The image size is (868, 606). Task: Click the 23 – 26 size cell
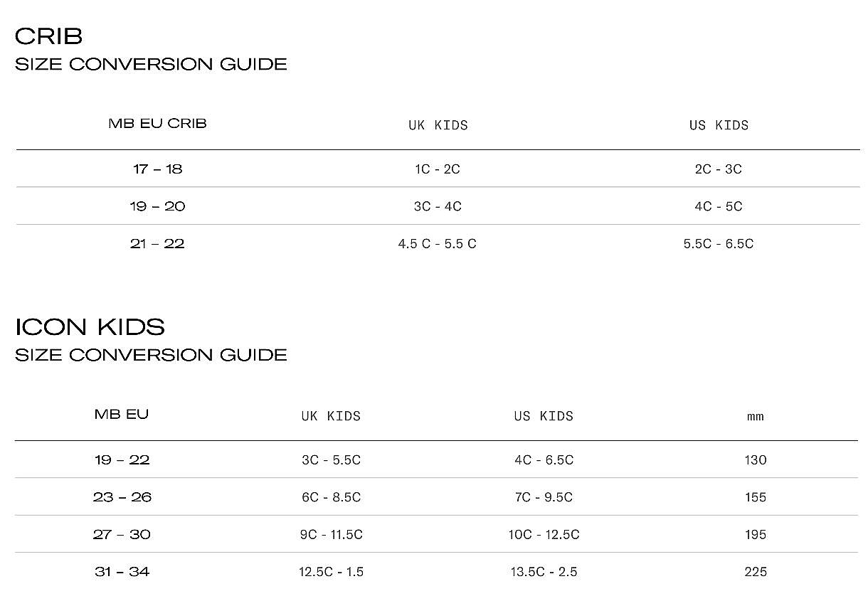point(122,497)
